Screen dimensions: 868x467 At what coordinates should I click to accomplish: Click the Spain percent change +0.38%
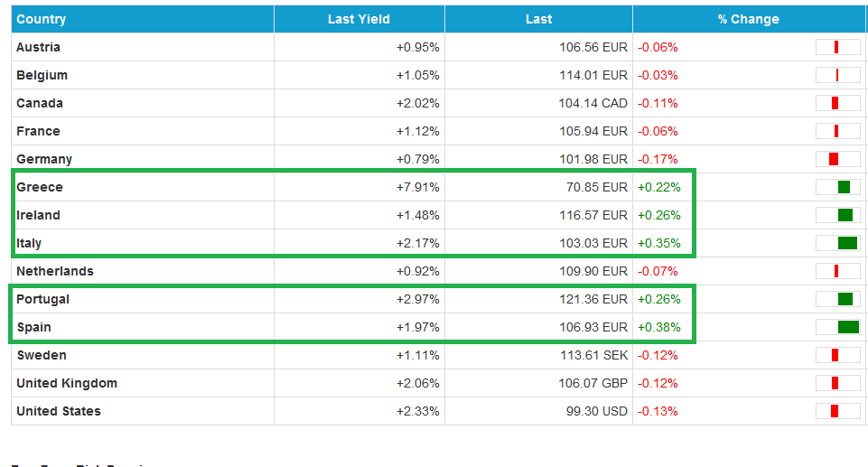pos(659,327)
